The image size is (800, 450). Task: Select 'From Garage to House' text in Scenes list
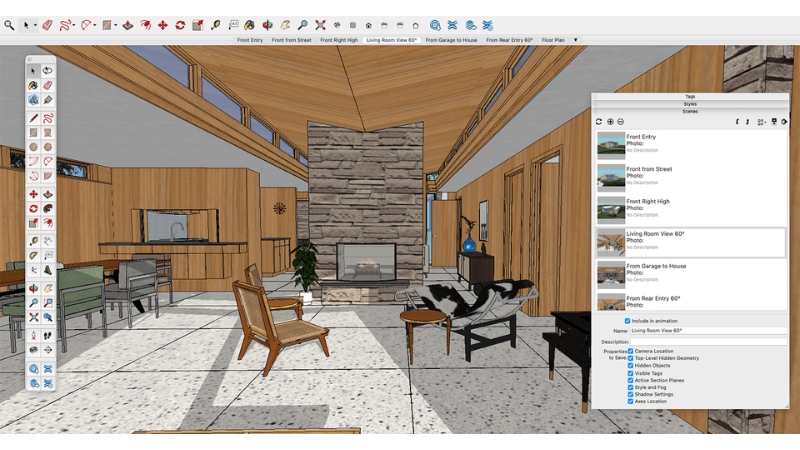coord(656,266)
